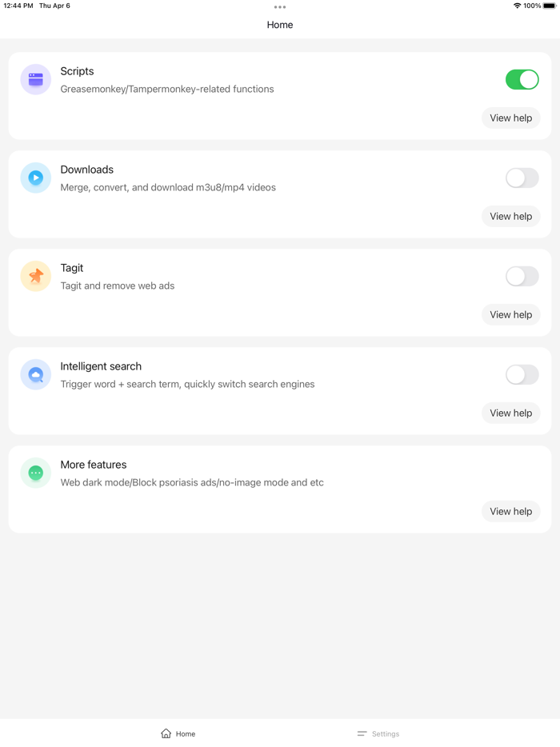Click View help for More features
The height and width of the screenshot is (747, 560).
tap(511, 511)
